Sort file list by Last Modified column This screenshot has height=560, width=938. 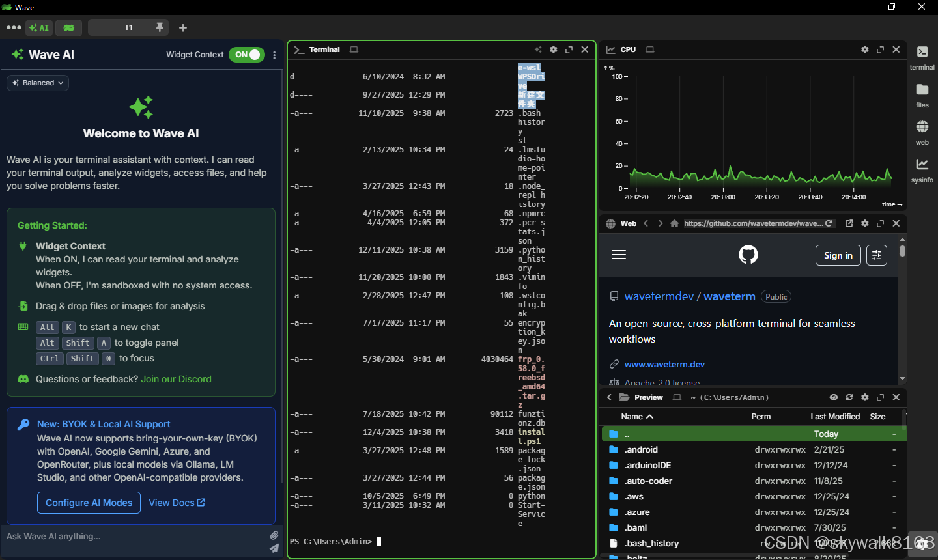click(x=835, y=417)
